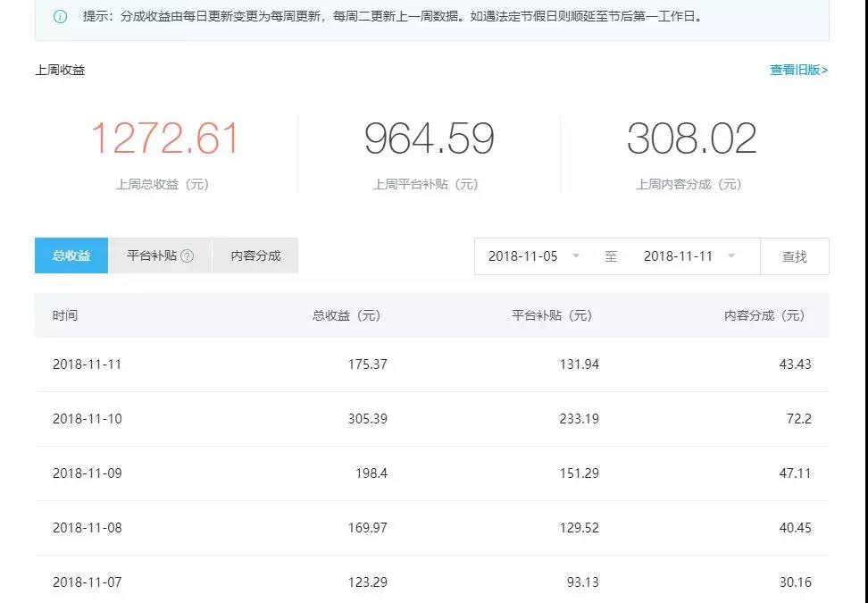Click the 964.59 platform subsidy figure
Screen dimensions: 868x603
click(429, 139)
